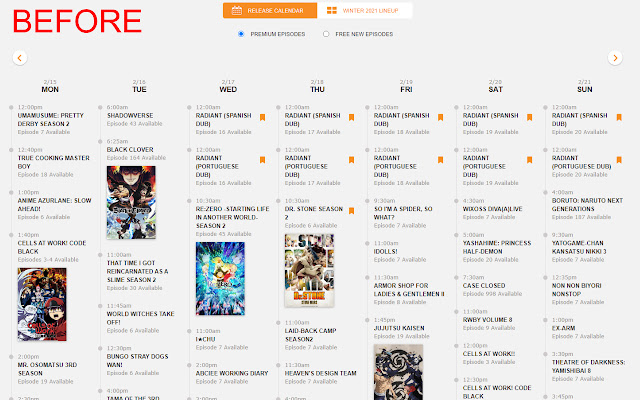Image resolution: width=640 pixels, height=400 pixels.
Task: Toggle bookmark on Saturday Radiant (Portuguese Dub)
Action: [529, 160]
